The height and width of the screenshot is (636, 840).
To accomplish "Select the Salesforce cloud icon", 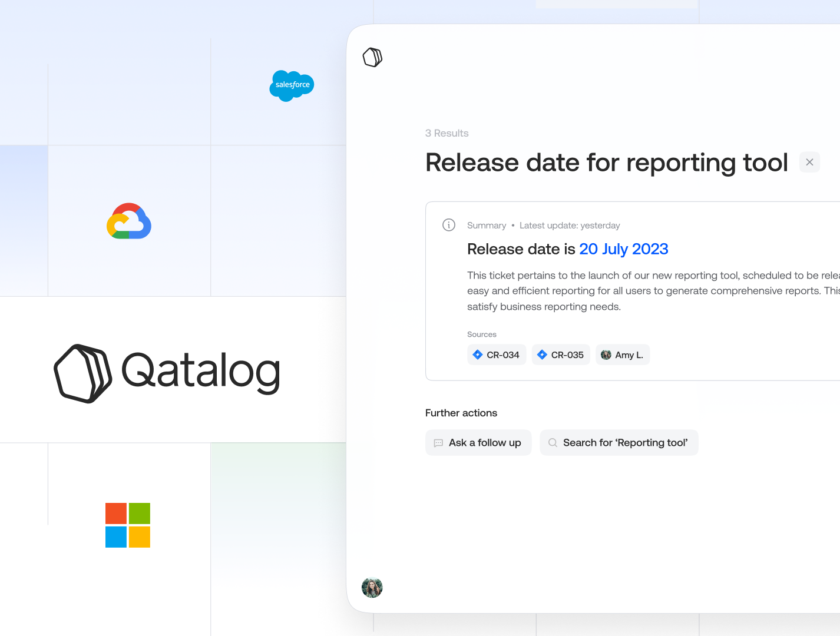I will pyautogui.click(x=292, y=86).
